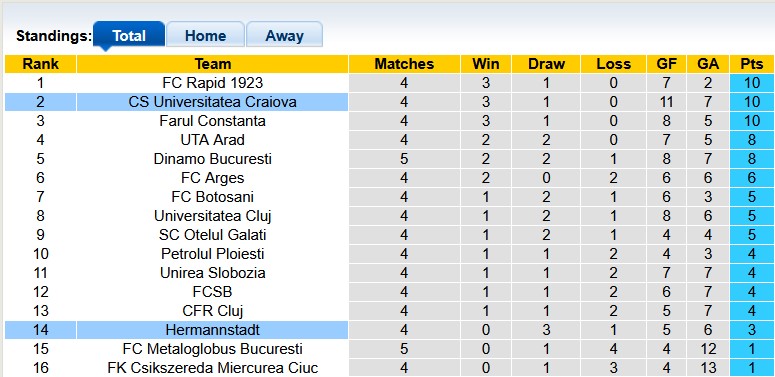Click Farul Constanta team name
Screen dimensions: 775x377
pyautogui.click(x=213, y=121)
